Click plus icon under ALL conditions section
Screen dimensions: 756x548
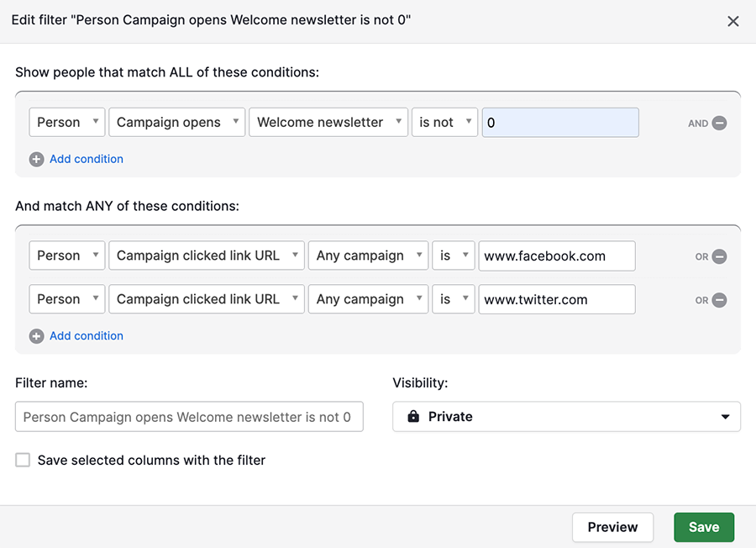[x=36, y=160]
